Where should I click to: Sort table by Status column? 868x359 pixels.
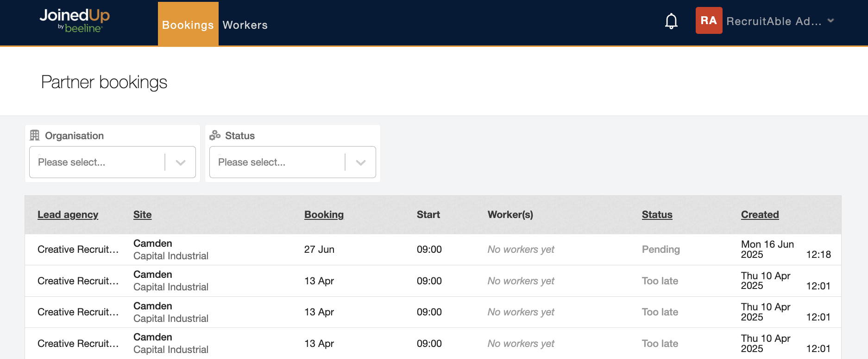pos(657,215)
